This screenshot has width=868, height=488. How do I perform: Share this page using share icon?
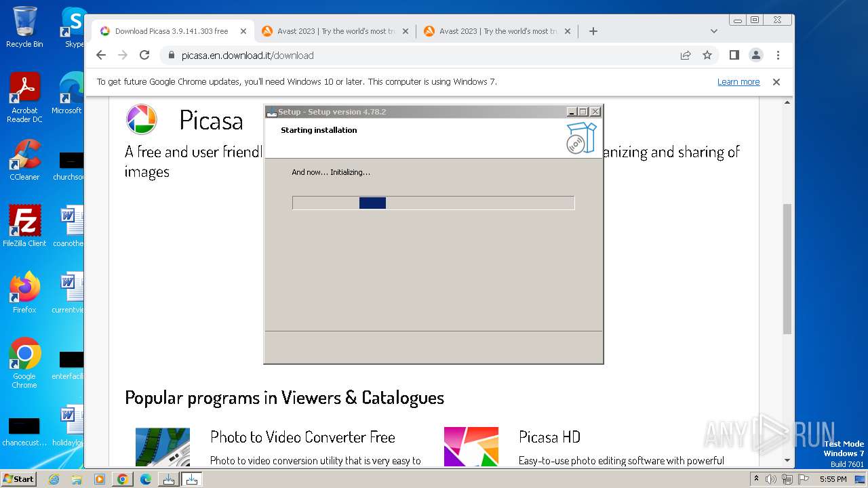coord(686,55)
